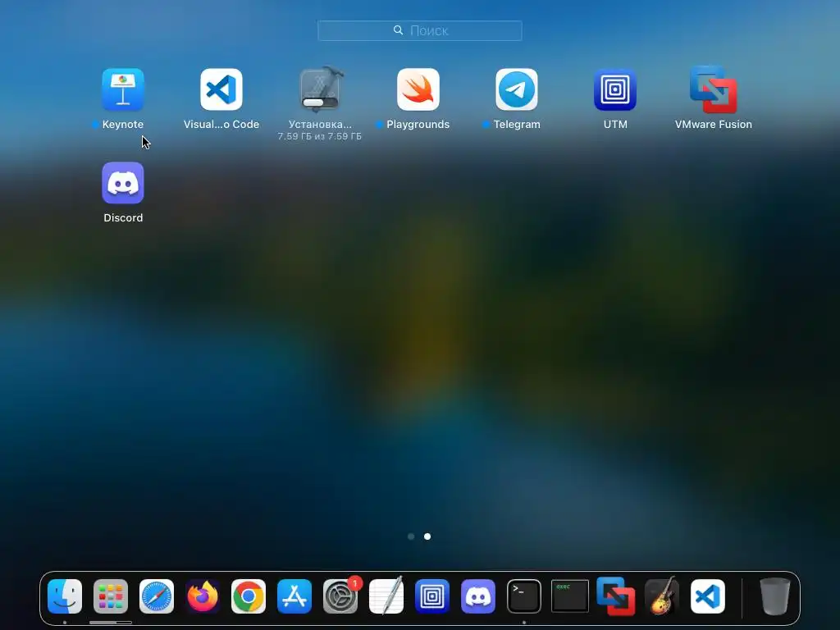Select the second Launchpad page dot
Image resolution: width=840 pixels, height=630 pixels.
pyautogui.click(x=427, y=536)
